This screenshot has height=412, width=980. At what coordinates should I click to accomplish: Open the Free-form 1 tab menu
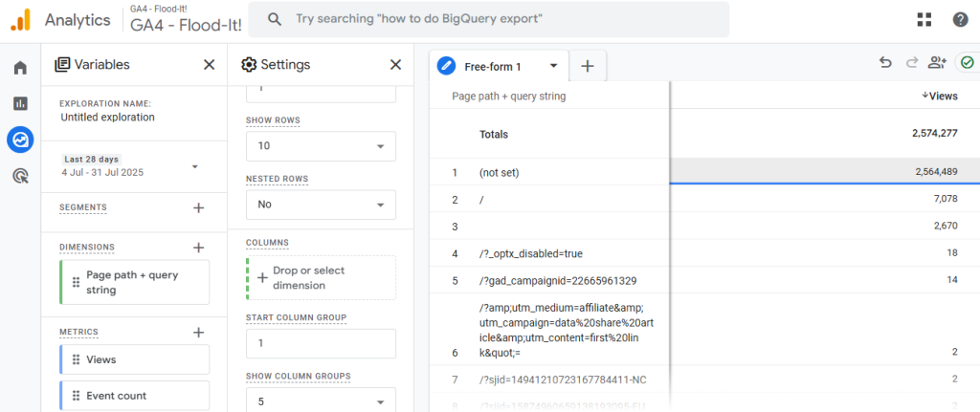(x=553, y=67)
